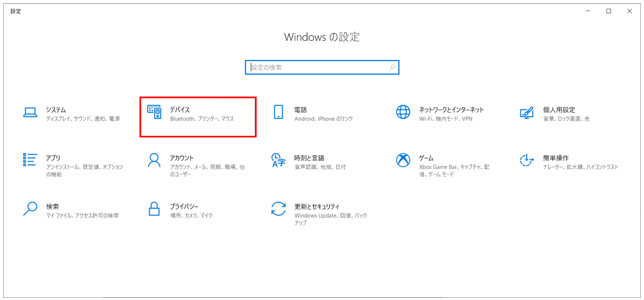Image resolution: width=644 pixels, height=300 pixels.
Task: Select the 簡単操作 heading text
Action: [x=556, y=158]
